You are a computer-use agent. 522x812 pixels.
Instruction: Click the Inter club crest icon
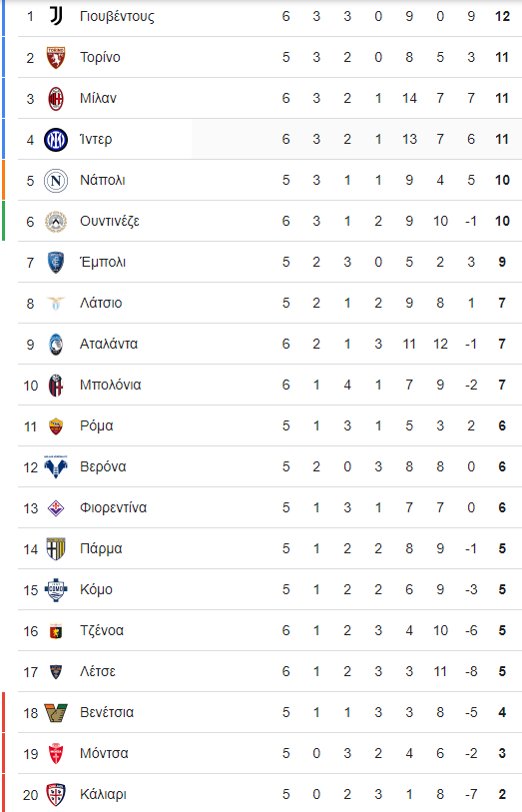point(56,139)
